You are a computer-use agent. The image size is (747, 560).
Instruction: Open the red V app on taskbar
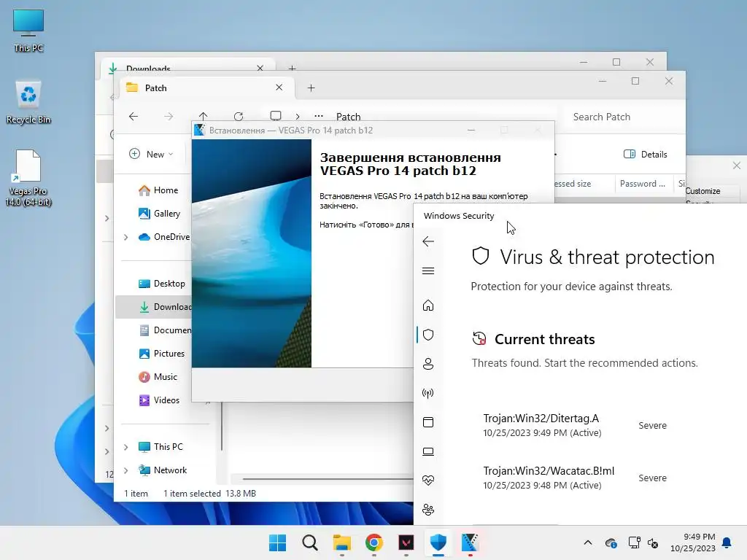point(406,542)
